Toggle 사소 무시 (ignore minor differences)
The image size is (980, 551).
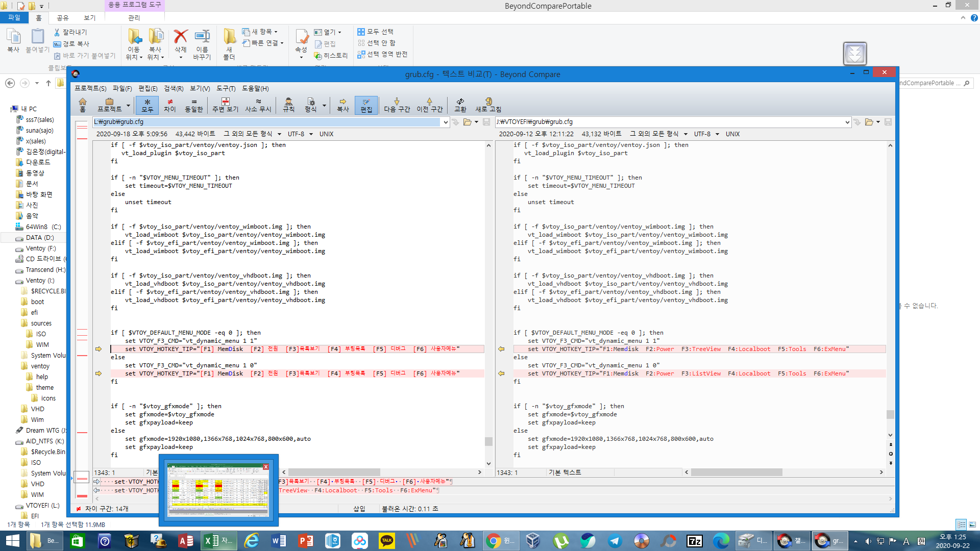(x=258, y=105)
